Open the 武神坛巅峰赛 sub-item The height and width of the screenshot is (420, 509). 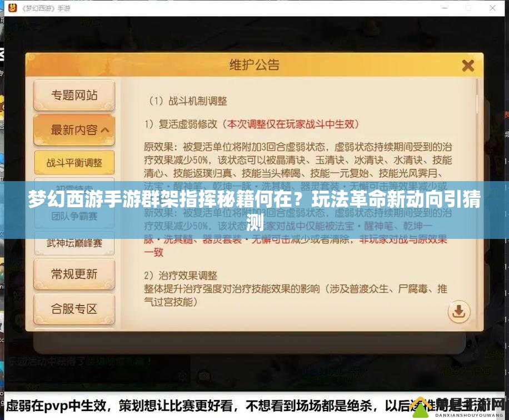(x=74, y=243)
